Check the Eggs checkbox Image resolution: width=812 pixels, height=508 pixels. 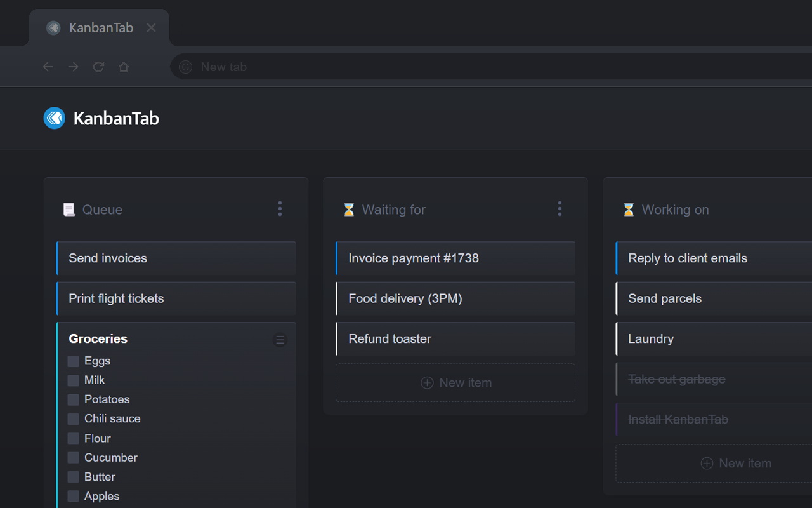tap(74, 361)
